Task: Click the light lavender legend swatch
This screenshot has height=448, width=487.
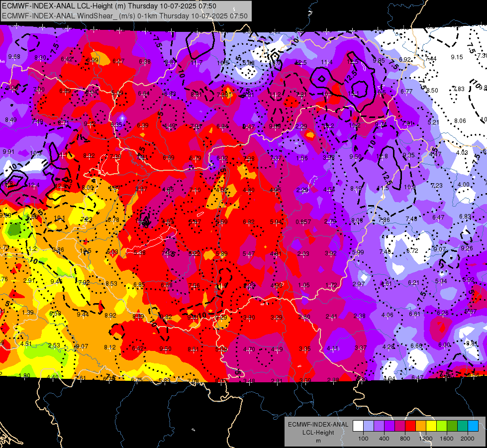Action: tap(368, 426)
